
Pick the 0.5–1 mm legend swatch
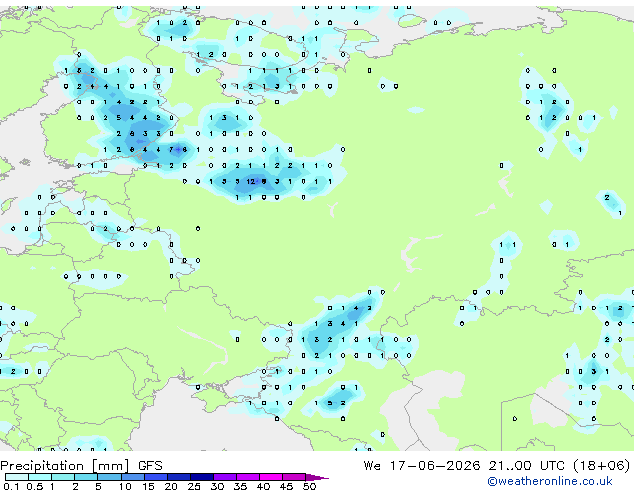40,477
